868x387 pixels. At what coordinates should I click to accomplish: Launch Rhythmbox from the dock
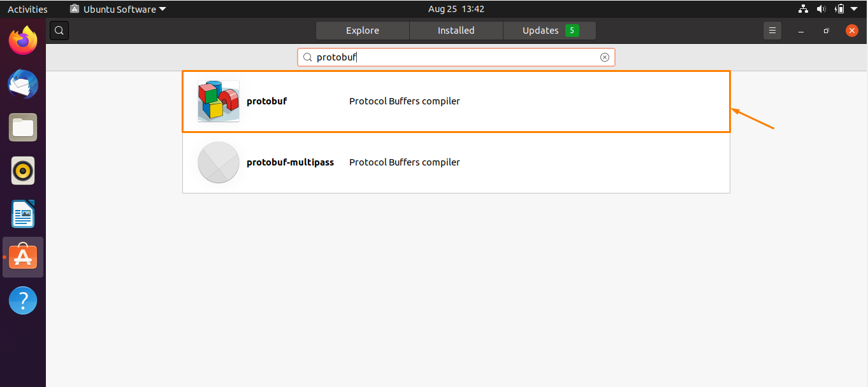(x=23, y=171)
